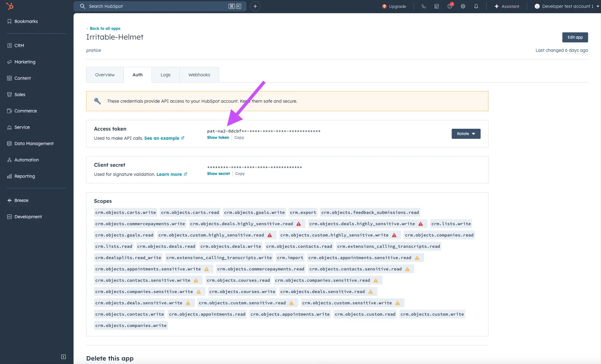This screenshot has width=601, height=364.
Task: Open the help icon with red badge
Action: tap(450, 6)
